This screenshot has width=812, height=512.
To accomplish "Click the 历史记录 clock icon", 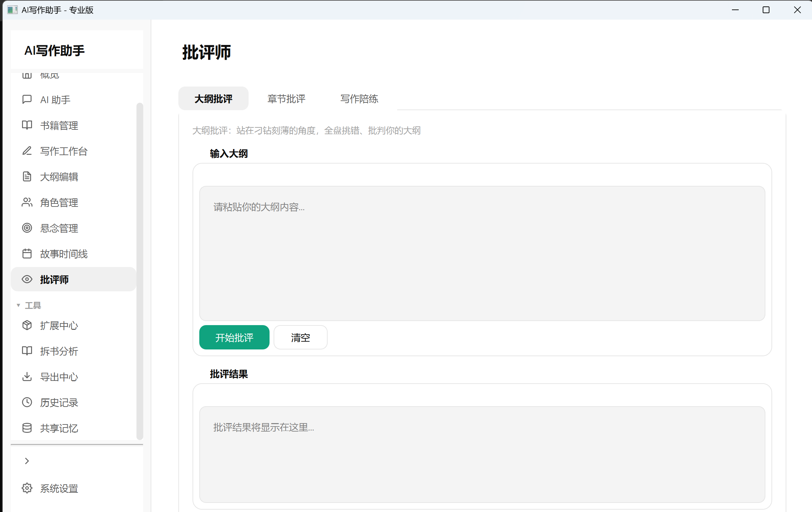I will pos(27,402).
